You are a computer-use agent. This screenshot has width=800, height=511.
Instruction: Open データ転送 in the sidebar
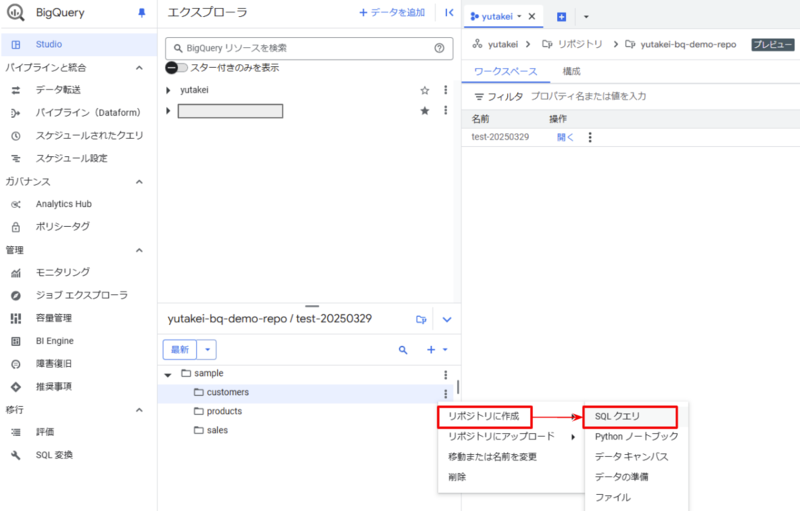(58, 90)
